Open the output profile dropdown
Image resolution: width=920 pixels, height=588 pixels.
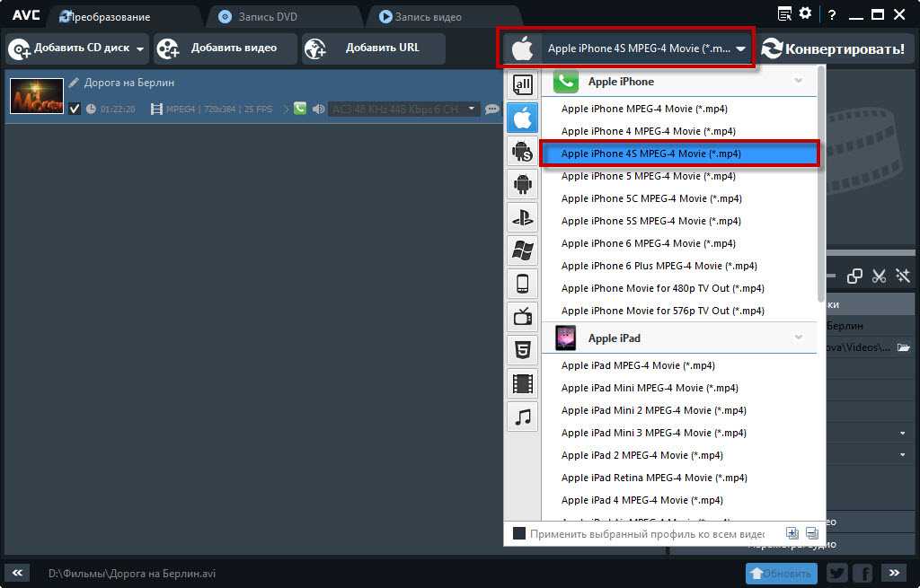pos(740,49)
